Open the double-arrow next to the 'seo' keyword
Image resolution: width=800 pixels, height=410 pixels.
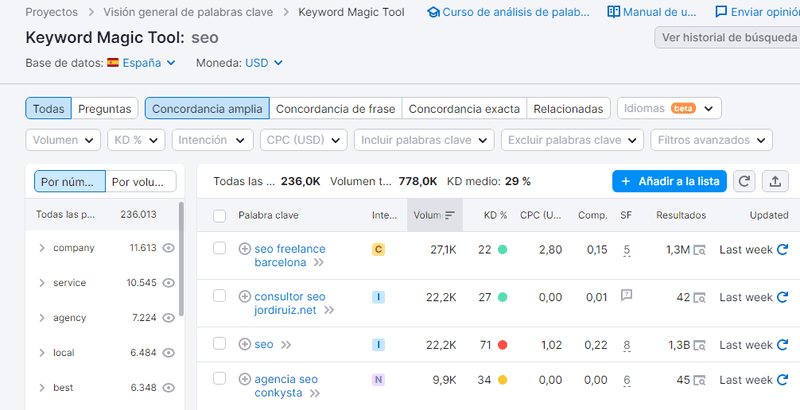[286, 345]
